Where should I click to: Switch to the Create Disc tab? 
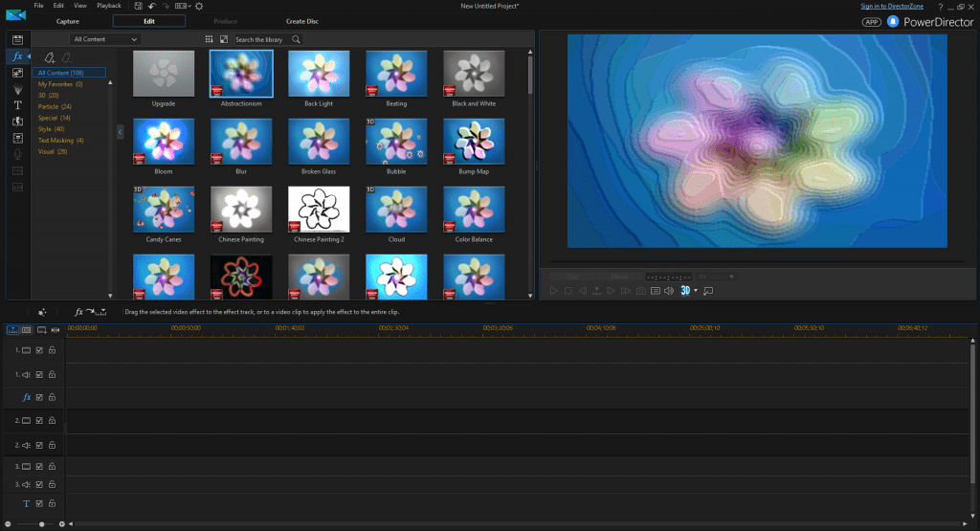301,20
